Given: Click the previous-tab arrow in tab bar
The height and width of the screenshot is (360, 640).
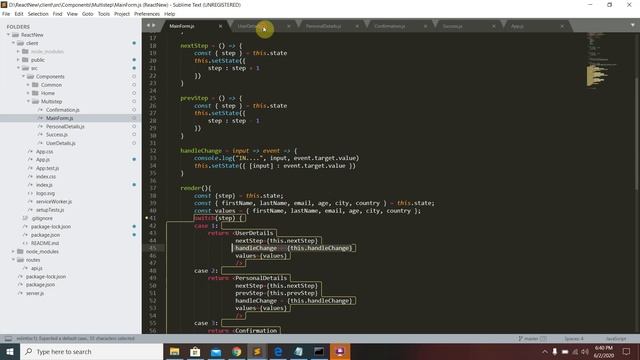Looking at the screenshot, I should pyautogui.click(x=148, y=25).
